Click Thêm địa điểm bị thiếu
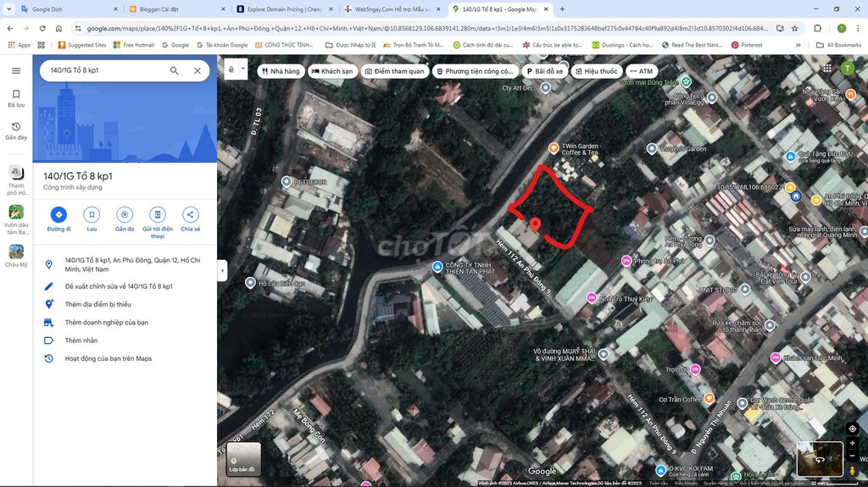868x487 pixels. [97, 304]
